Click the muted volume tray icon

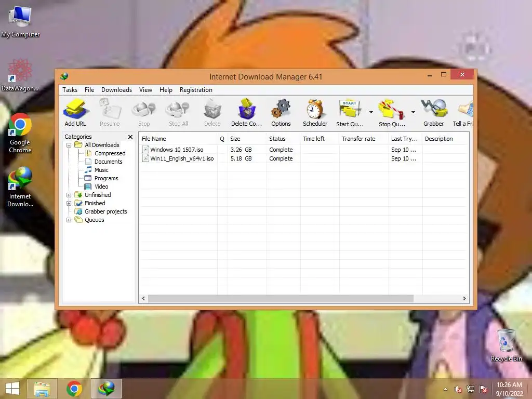(458, 390)
